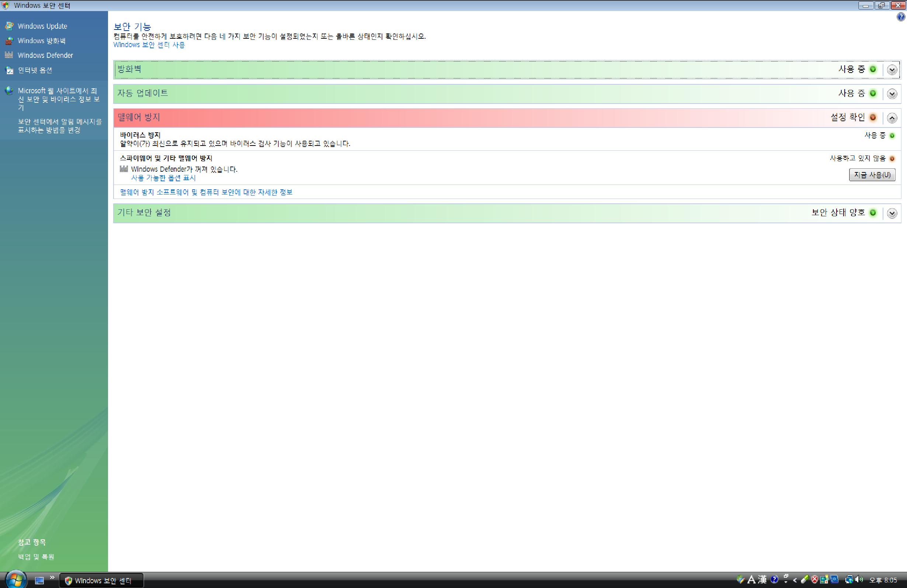907x588 pixels.
Task: Click the 보안 기능 page heading
Action: click(132, 26)
